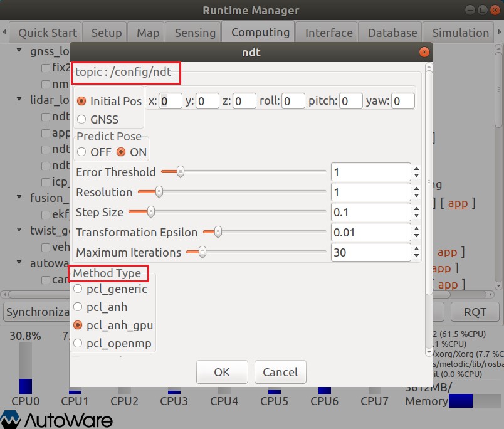504x429 pixels.
Task: Click the roll input field
Action: (x=293, y=102)
